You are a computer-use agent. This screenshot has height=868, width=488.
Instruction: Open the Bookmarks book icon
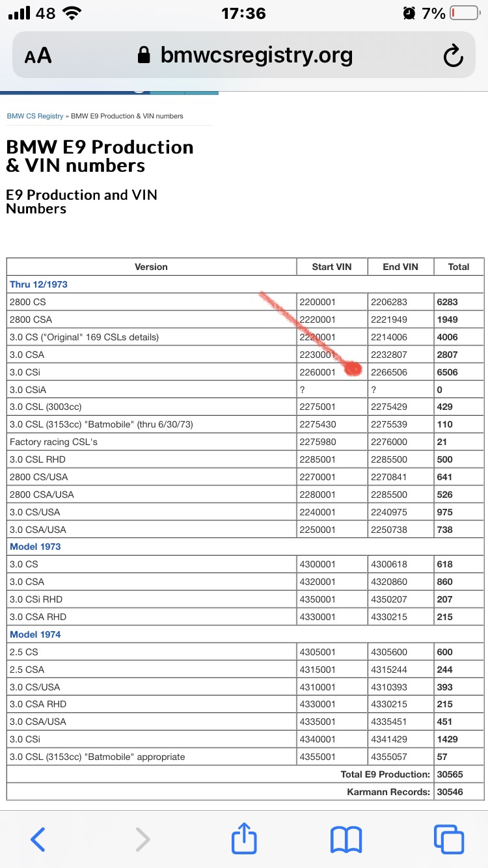pyautogui.click(x=346, y=839)
